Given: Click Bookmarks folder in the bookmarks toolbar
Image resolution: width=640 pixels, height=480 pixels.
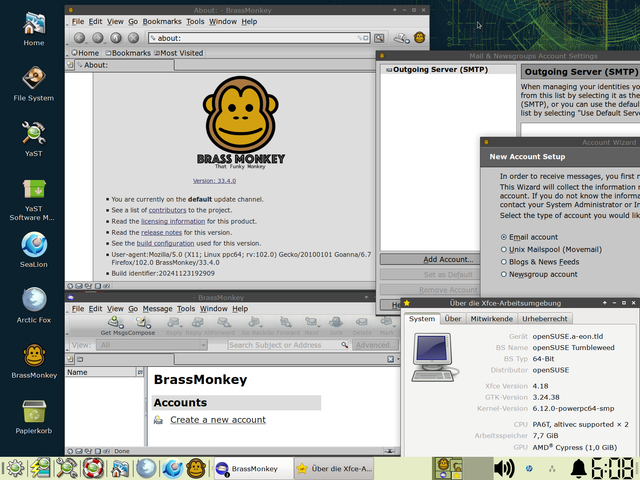Looking at the screenshot, I should tap(128, 53).
